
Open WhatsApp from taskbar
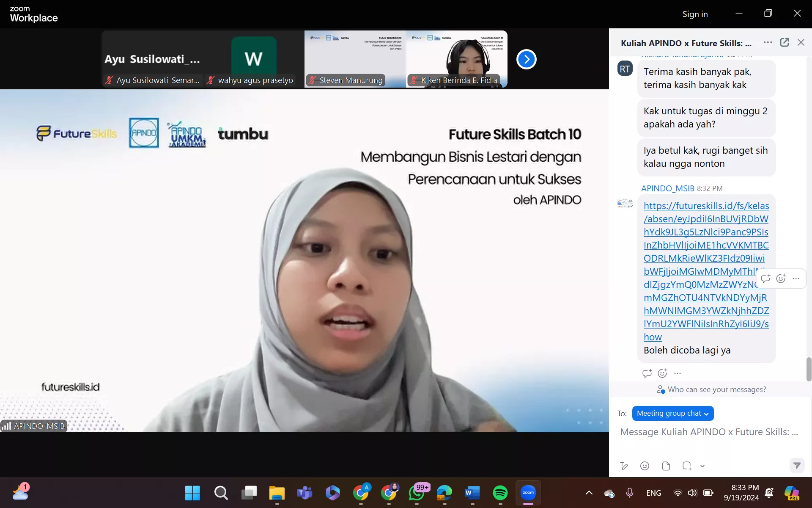pyautogui.click(x=417, y=493)
